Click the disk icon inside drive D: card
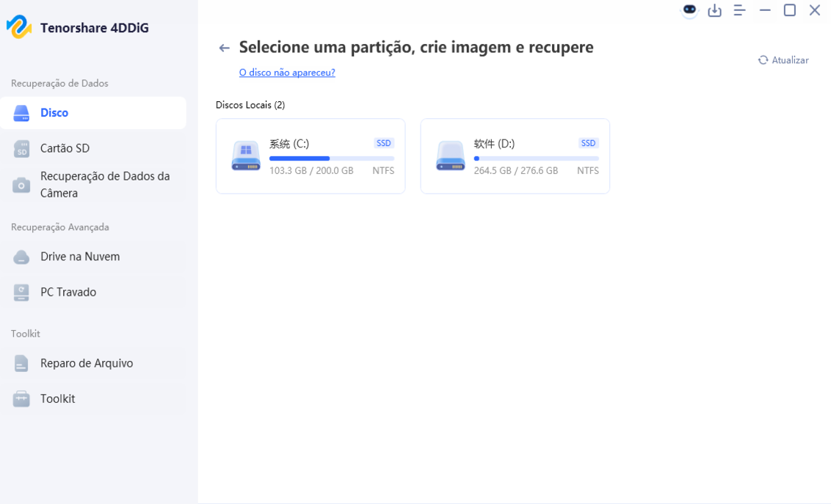 450,156
